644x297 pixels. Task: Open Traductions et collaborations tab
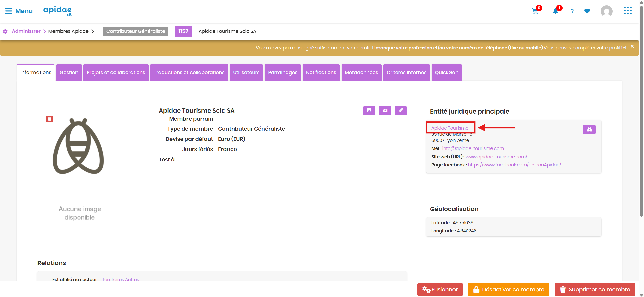click(189, 72)
